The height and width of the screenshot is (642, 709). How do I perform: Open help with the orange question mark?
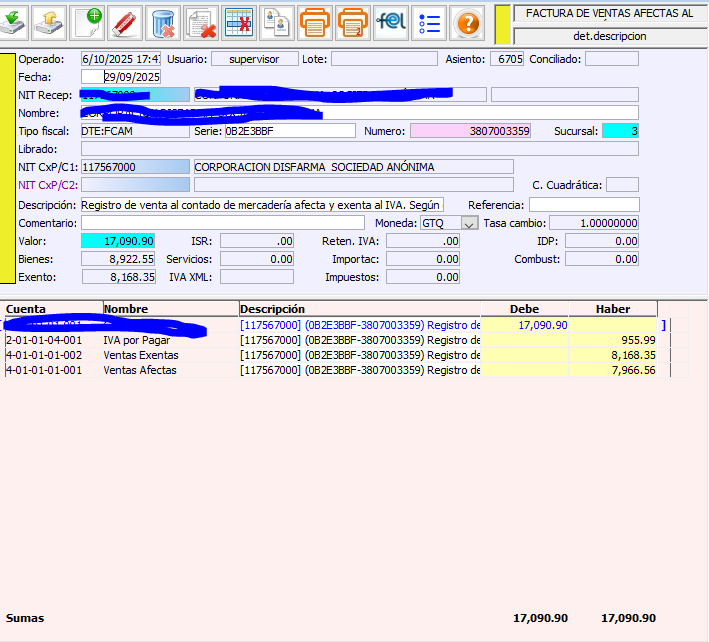(x=466, y=21)
